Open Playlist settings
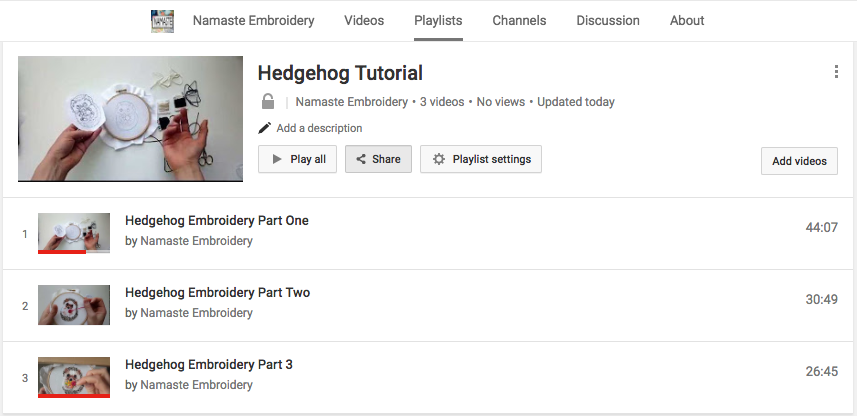This screenshot has height=416, width=857. coord(481,159)
